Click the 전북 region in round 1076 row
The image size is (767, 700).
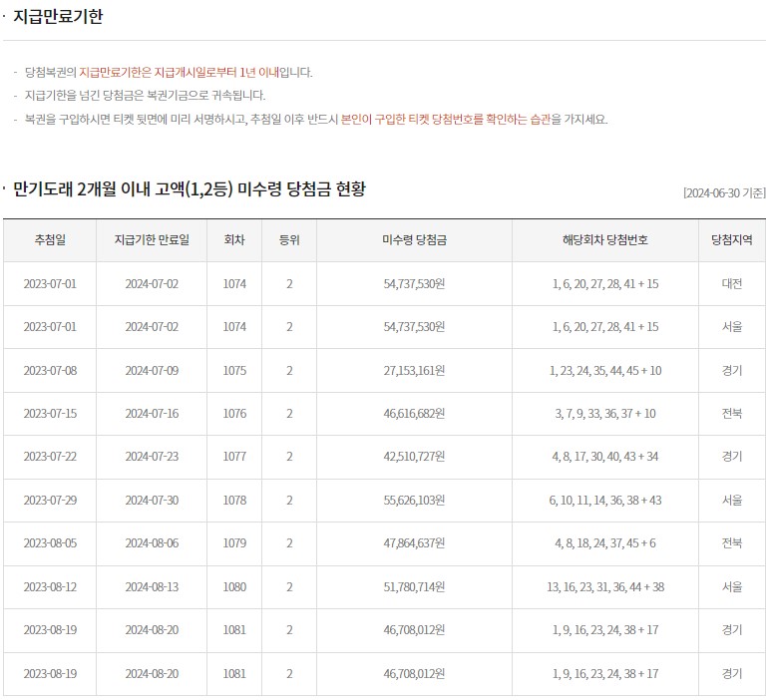click(732, 414)
